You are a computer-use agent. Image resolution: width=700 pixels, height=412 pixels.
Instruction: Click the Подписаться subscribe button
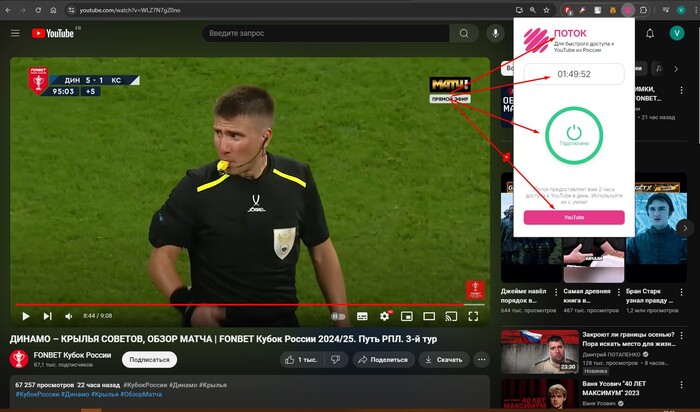[149, 359]
